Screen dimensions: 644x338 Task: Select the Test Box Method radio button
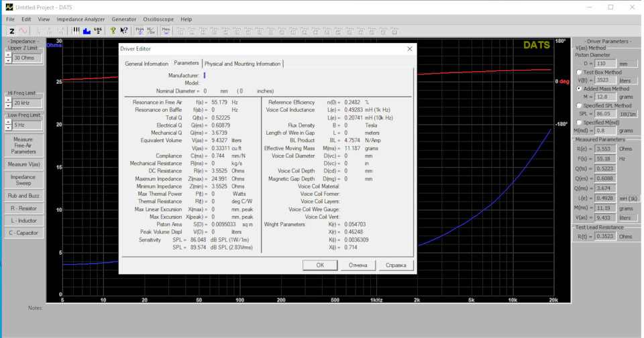(579, 72)
